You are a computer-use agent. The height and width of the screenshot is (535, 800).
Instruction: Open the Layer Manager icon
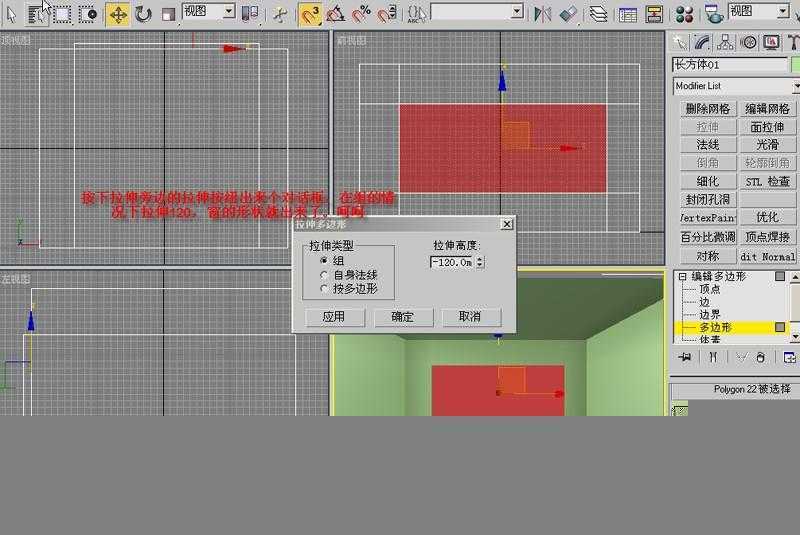click(598, 14)
